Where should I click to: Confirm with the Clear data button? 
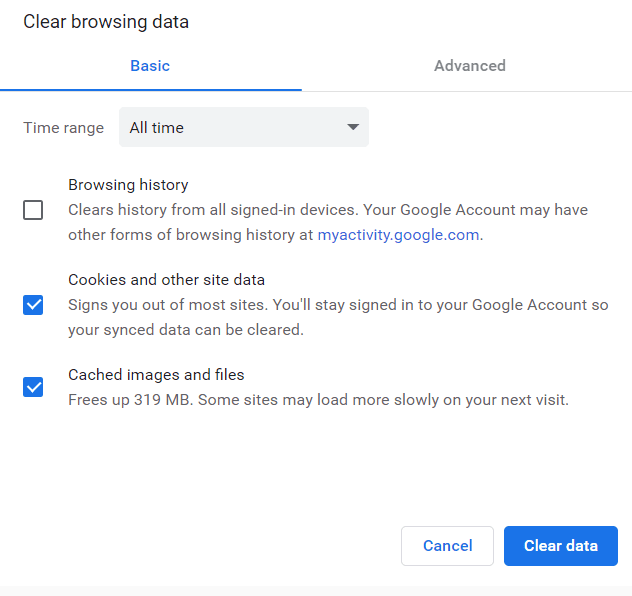click(560, 546)
